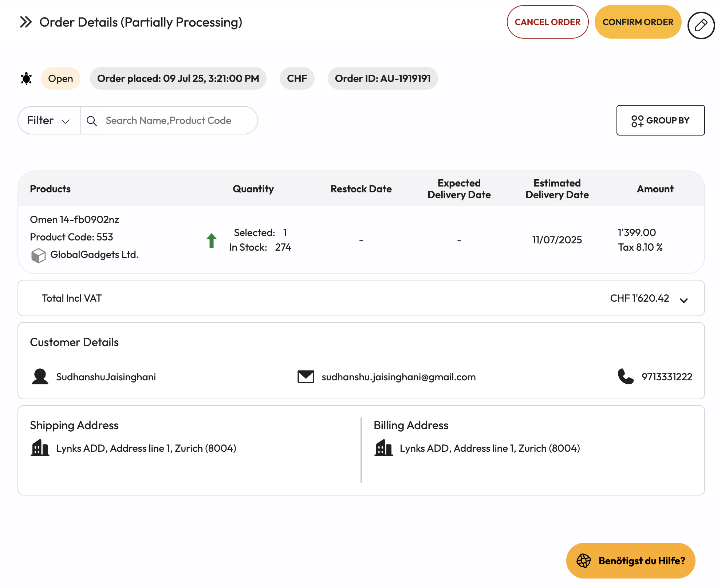Open the Benötigst du Hilfe? help widget
This screenshot has height=588, width=721.
click(x=630, y=560)
